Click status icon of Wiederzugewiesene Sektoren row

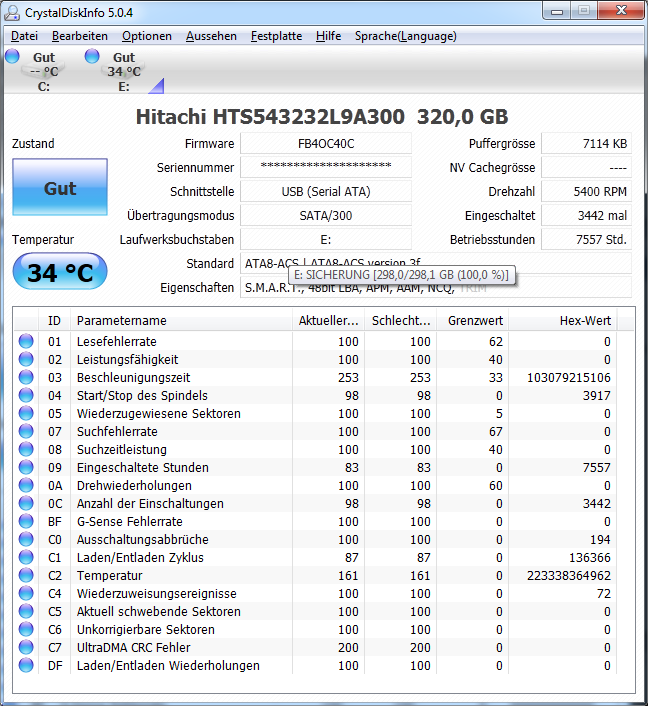(x=26, y=413)
